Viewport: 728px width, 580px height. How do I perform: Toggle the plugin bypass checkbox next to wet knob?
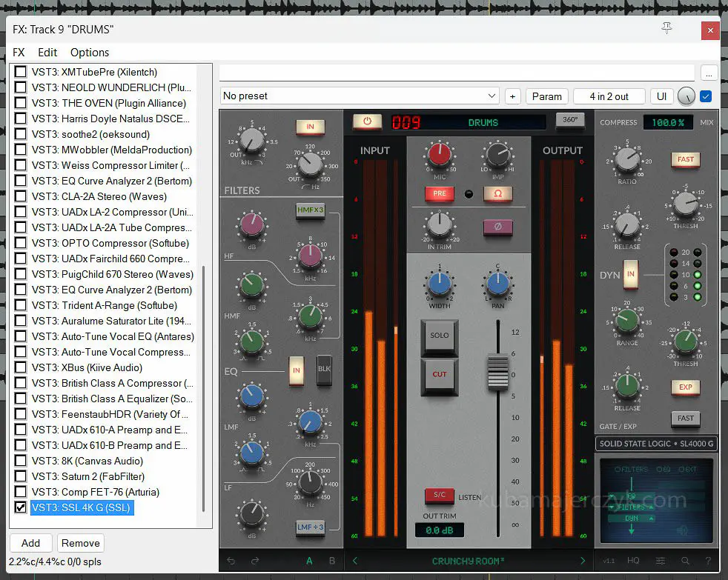tap(706, 96)
